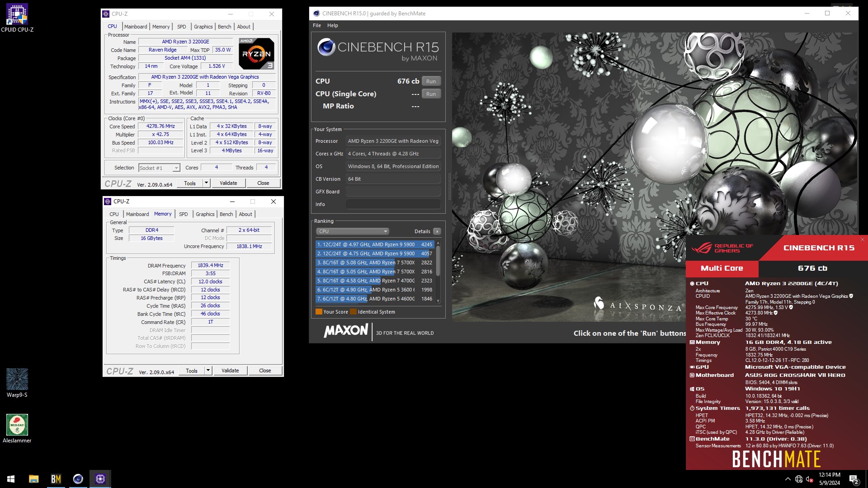The image size is (868, 488).
Task: Open BenchMate from the taskbar
Action: coord(56,479)
